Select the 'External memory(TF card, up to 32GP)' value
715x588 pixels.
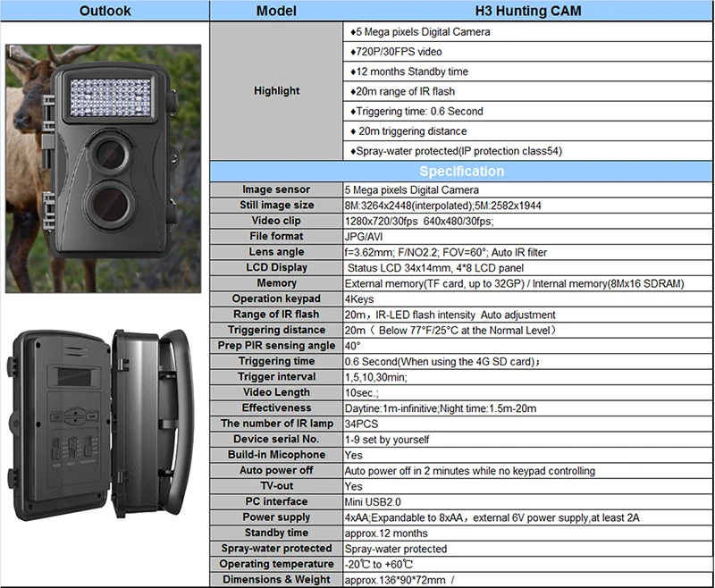coord(434,284)
